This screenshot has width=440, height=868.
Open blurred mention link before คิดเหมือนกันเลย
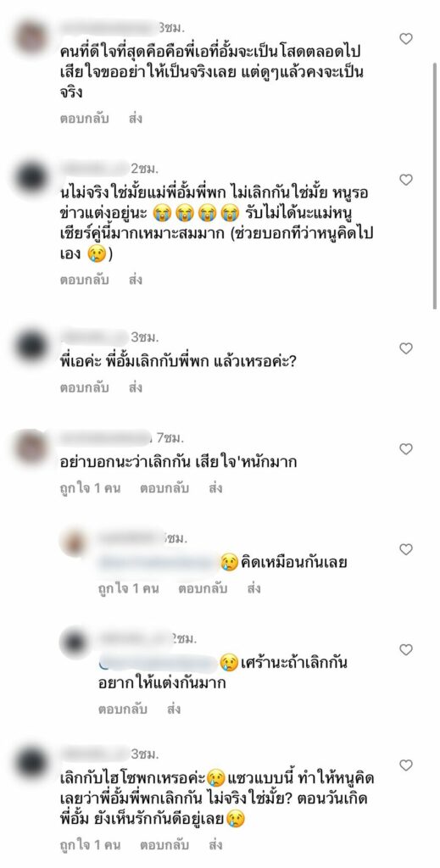point(158,563)
